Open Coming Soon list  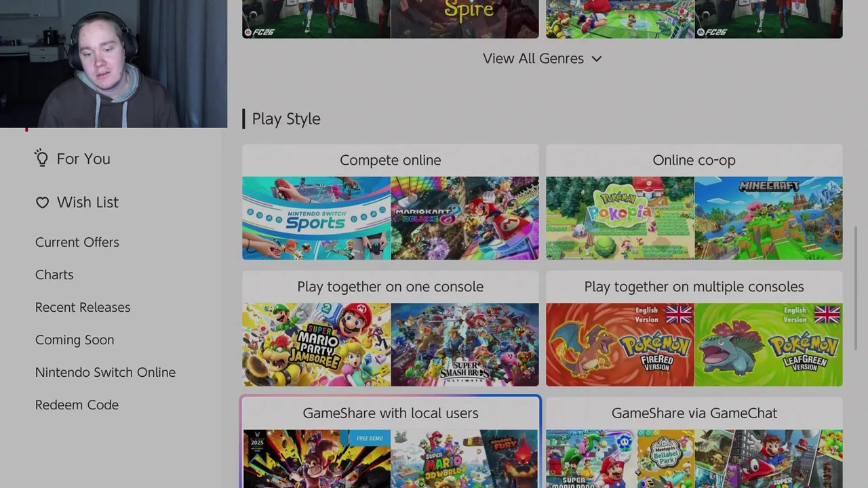pos(75,340)
